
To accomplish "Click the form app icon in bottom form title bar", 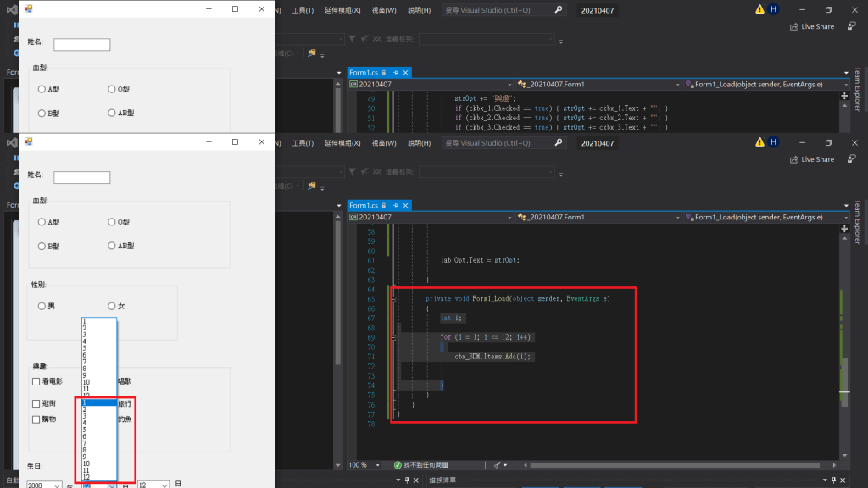I will (29, 141).
